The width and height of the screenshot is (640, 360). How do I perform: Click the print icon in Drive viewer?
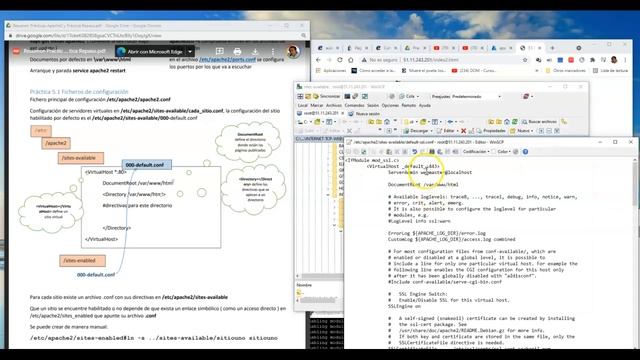(x=237, y=52)
